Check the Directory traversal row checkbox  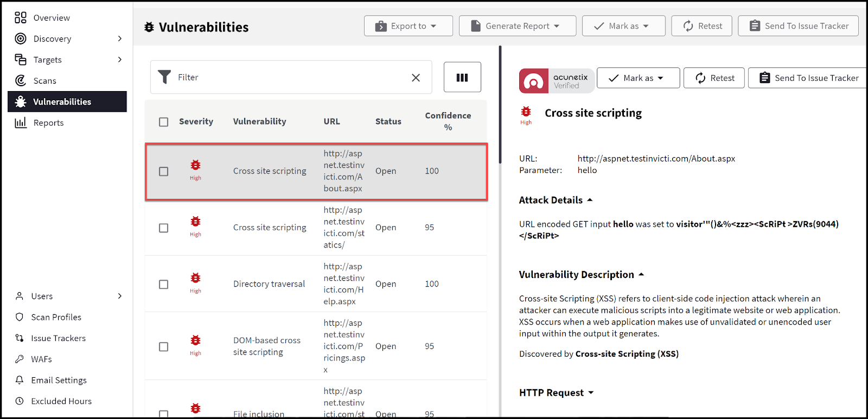click(164, 284)
